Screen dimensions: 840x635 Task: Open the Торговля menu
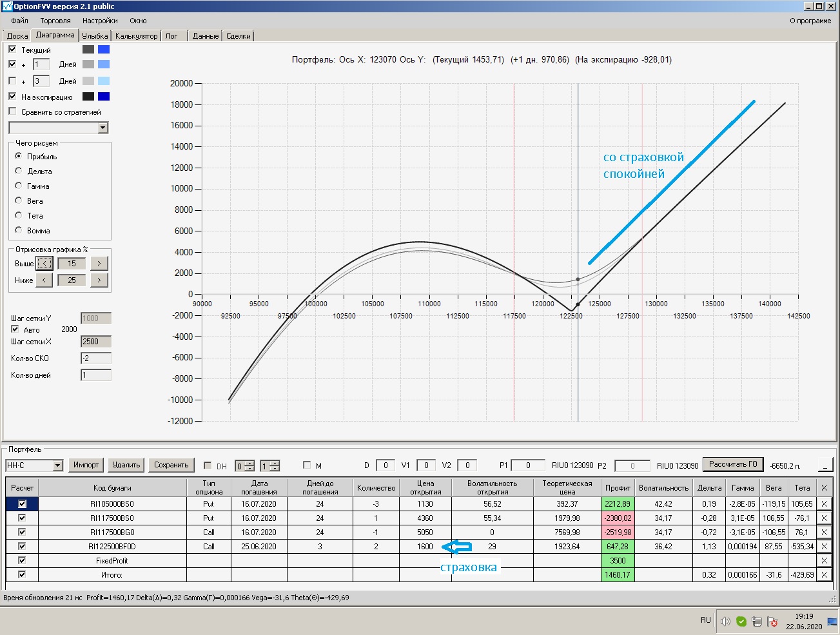[55, 21]
